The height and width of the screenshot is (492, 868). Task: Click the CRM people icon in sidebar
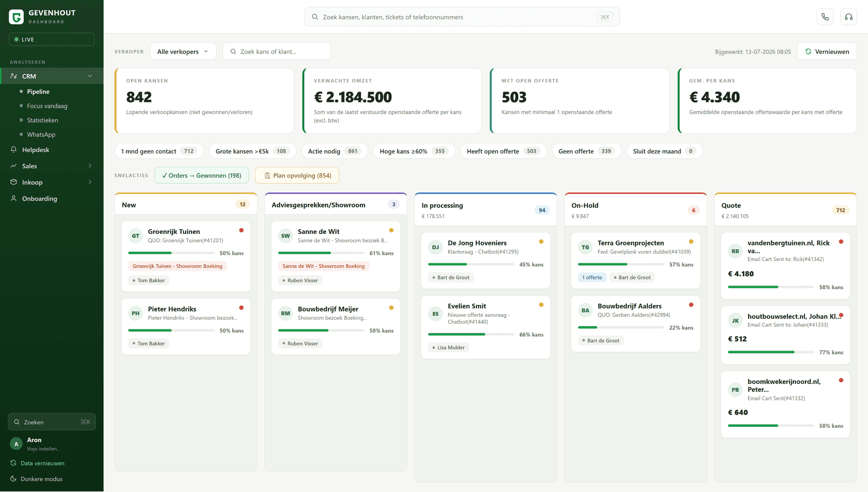click(x=14, y=76)
